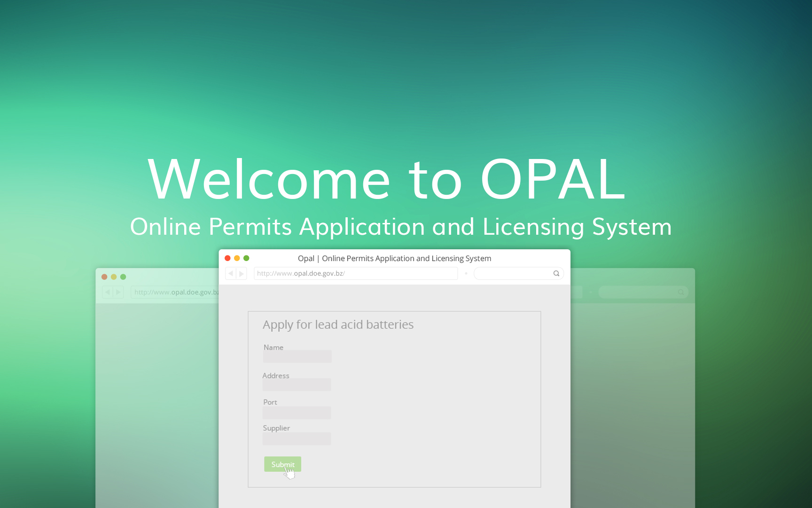
Task: Click the back arrow in the front browser window
Action: pos(231,273)
